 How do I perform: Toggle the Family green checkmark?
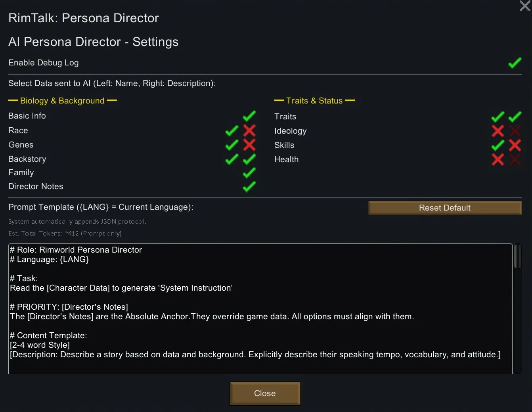(249, 172)
